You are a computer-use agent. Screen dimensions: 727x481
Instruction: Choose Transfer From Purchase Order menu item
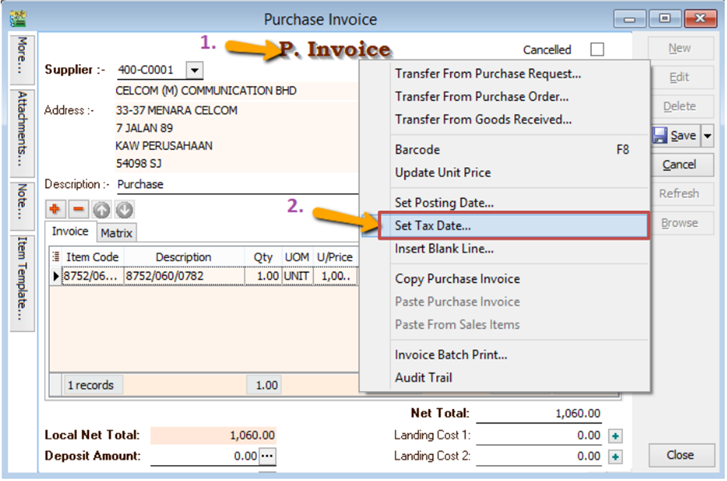(482, 97)
